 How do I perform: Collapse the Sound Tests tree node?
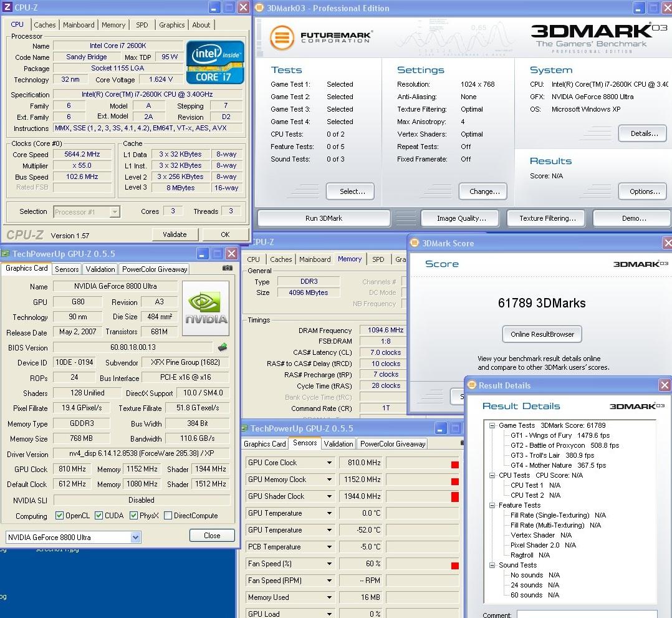coord(492,565)
